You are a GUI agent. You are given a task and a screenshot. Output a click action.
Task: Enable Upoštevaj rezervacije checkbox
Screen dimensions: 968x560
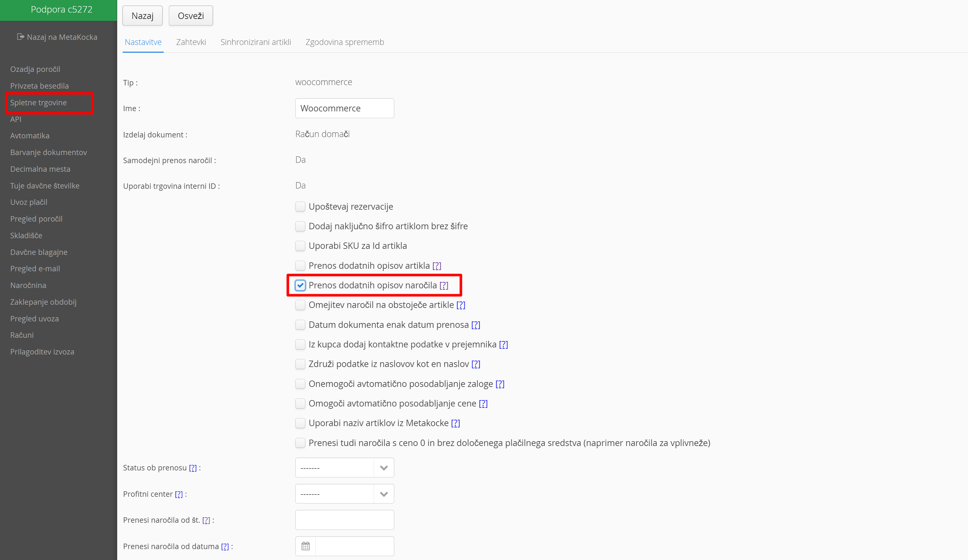click(x=301, y=207)
